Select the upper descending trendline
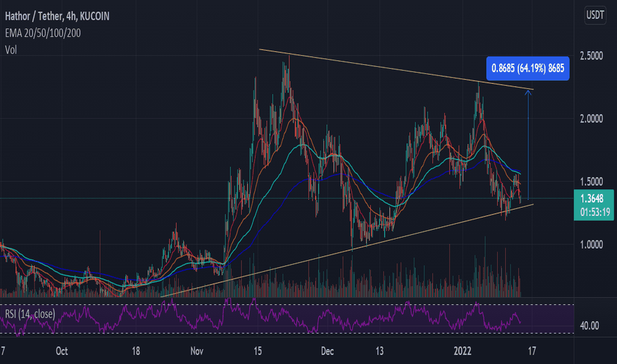The width and height of the screenshot is (617, 364). click(397, 69)
